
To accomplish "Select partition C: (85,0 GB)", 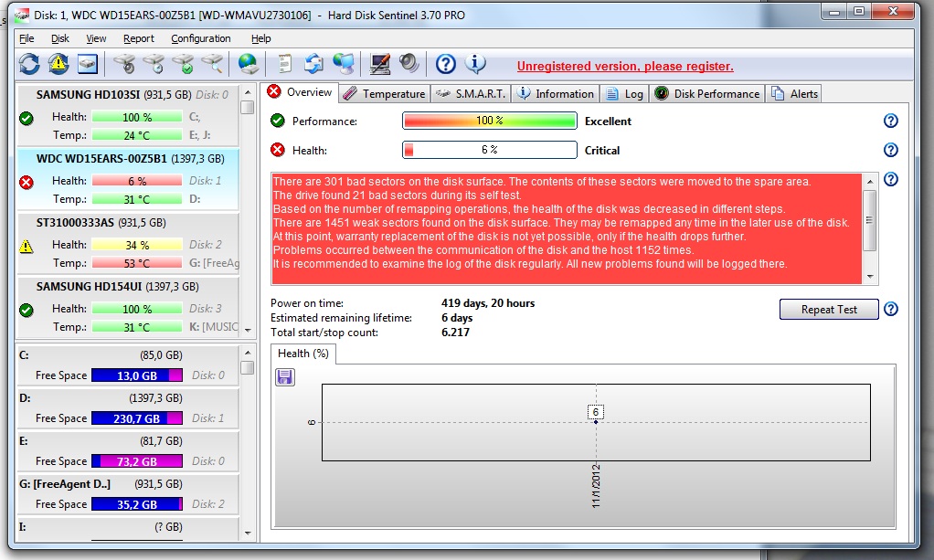I will [128, 365].
